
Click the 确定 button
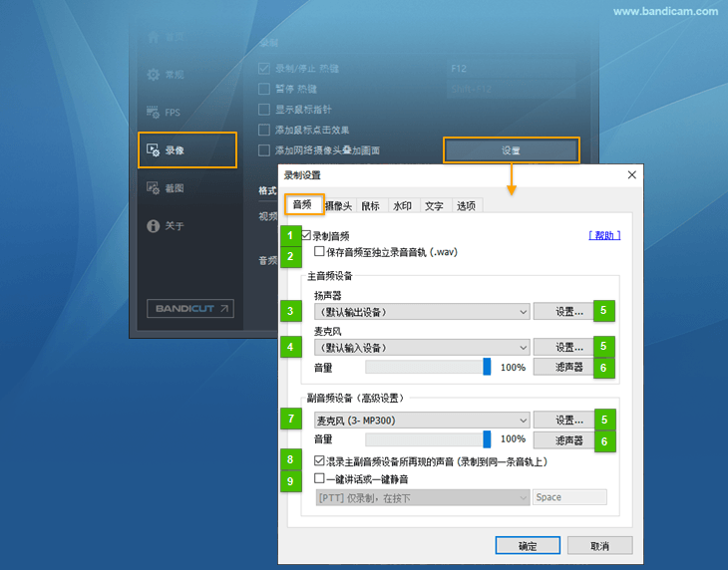tap(528, 546)
